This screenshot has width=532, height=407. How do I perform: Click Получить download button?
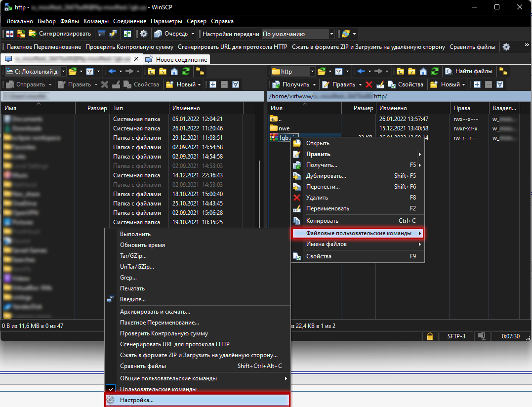tap(291, 84)
